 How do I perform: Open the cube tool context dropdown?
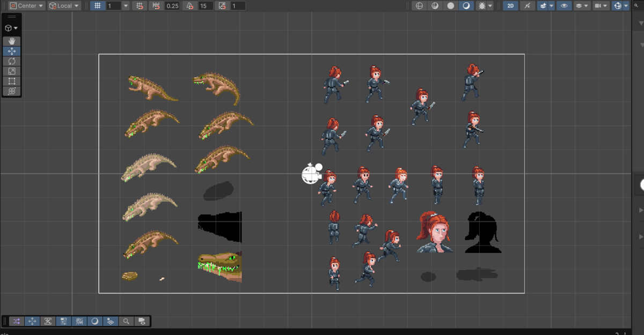[x=11, y=28]
